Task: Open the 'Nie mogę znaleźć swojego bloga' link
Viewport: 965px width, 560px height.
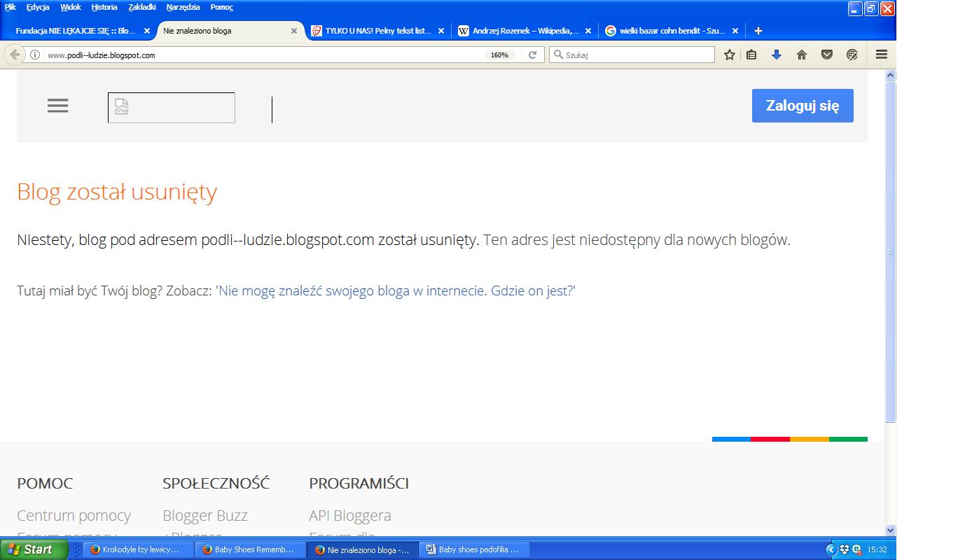Action: click(x=396, y=290)
